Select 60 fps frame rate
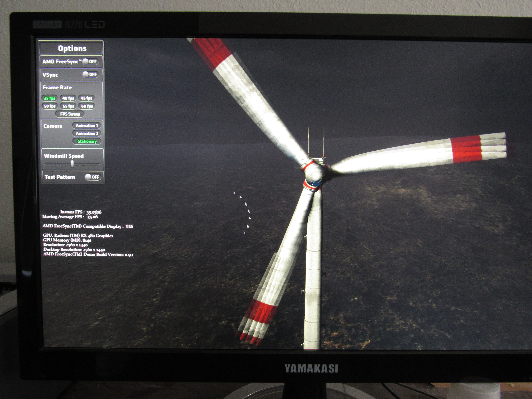Screen dimensions: 532x399 pyautogui.click(x=87, y=106)
